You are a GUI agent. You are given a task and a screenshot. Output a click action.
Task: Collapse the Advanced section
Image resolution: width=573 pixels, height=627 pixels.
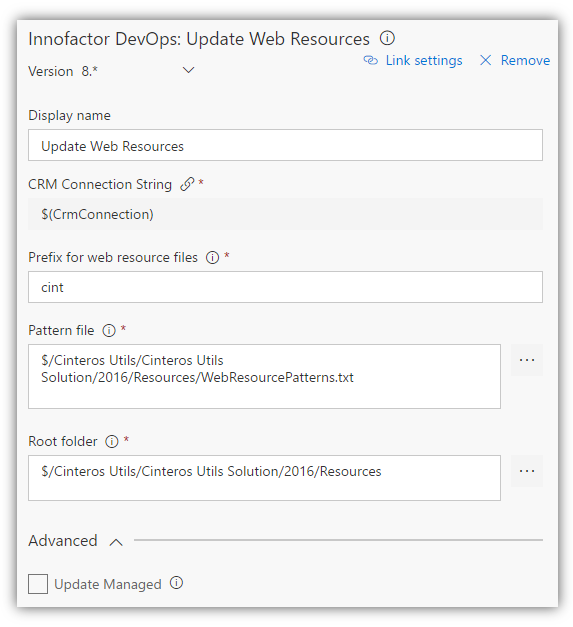point(116,542)
